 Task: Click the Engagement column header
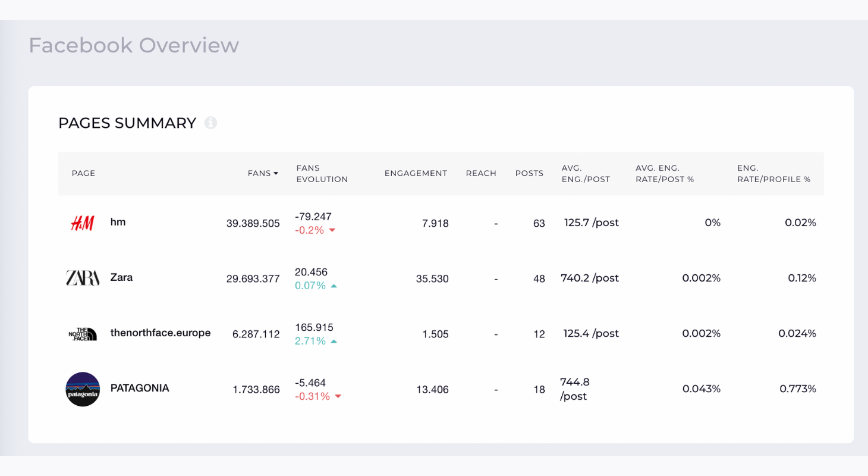point(416,173)
